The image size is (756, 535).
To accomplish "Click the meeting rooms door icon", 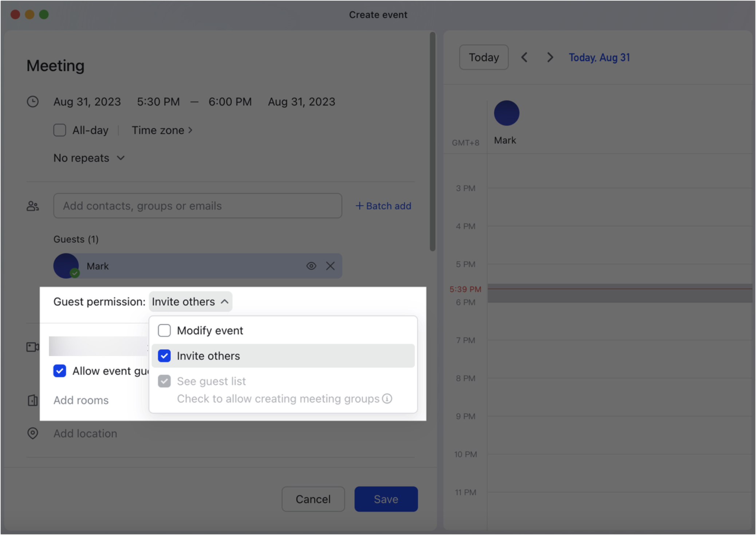I will [x=33, y=400].
